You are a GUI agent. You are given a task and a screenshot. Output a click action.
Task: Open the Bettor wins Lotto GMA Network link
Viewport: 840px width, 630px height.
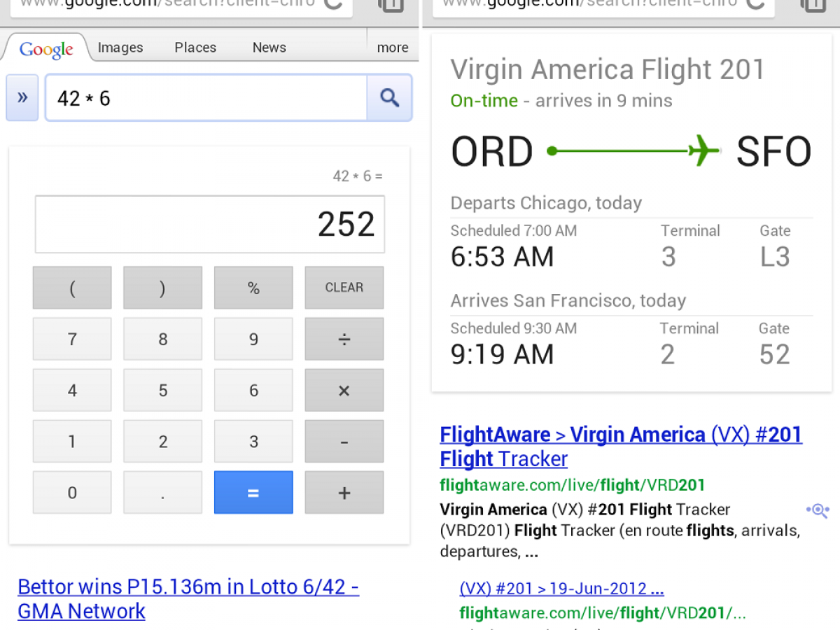pos(188,598)
